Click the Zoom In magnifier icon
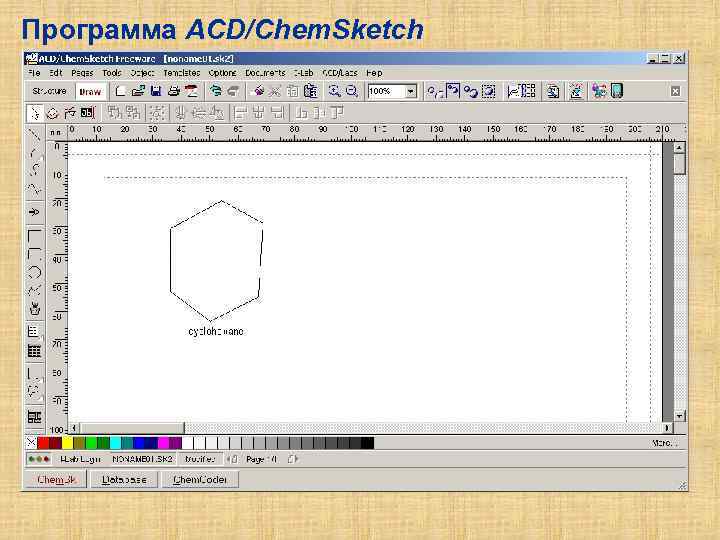The height and width of the screenshot is (540, 720). click(334, 91)
